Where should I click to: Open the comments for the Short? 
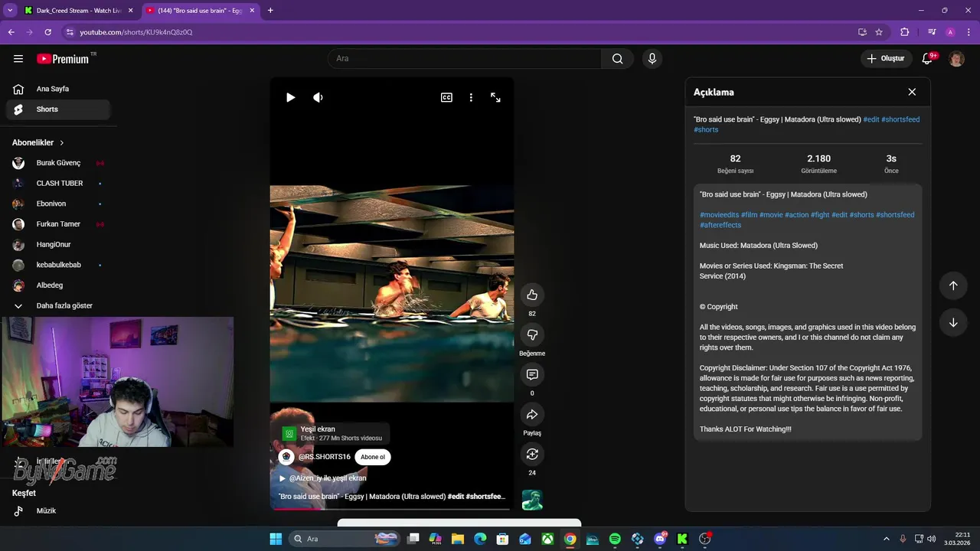(532, 374)
